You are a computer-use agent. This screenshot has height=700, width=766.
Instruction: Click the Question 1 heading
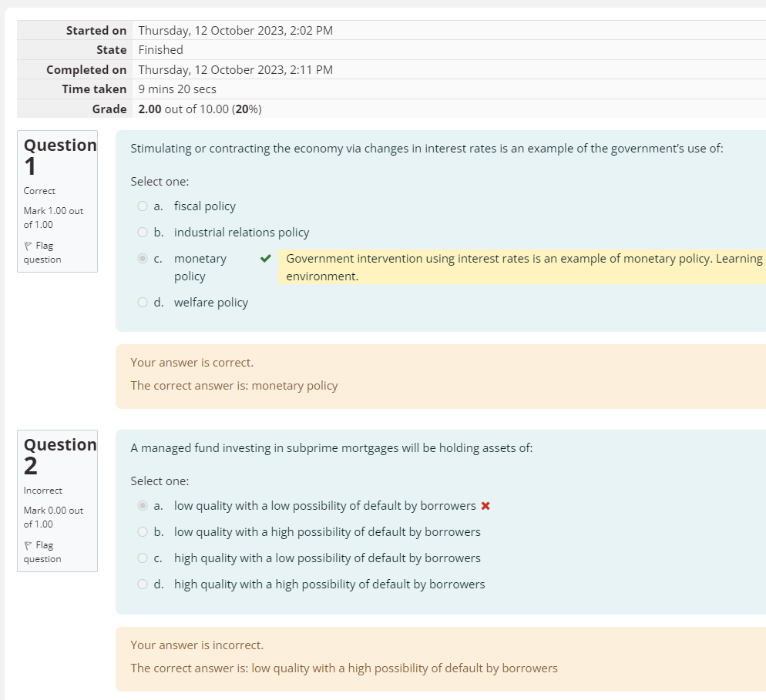click(x=60, y=156)
